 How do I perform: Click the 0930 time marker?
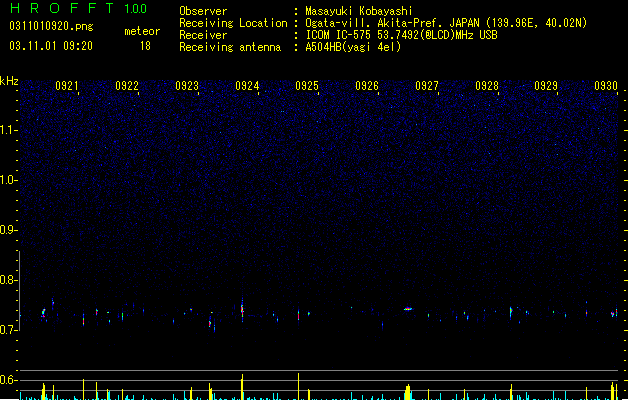click(606, 86)
